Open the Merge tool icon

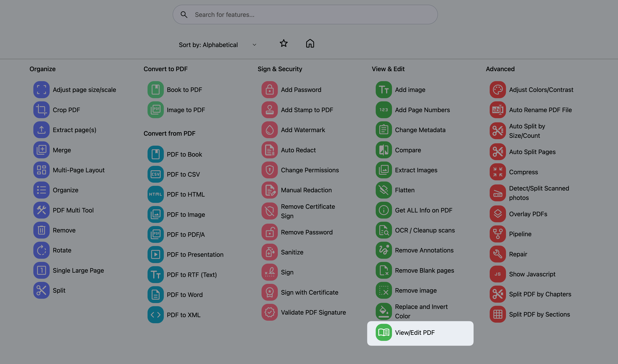click(x=41, y=150)
